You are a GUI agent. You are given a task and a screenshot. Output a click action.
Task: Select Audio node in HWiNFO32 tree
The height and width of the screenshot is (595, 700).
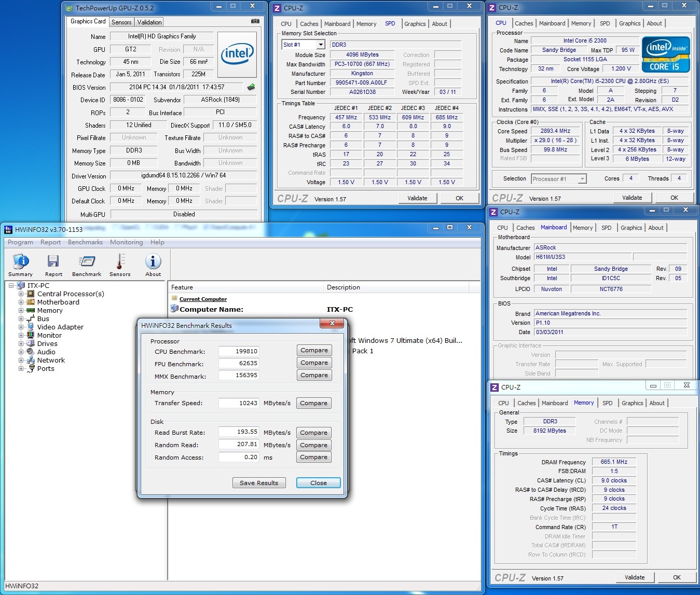(46, 352)
